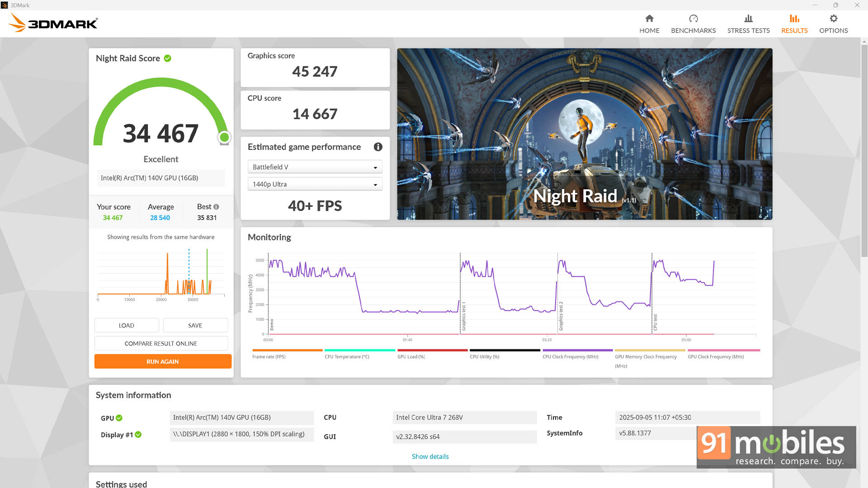
Task: Click the info icon beside Estimated game performance
Action: click(378, 147)
